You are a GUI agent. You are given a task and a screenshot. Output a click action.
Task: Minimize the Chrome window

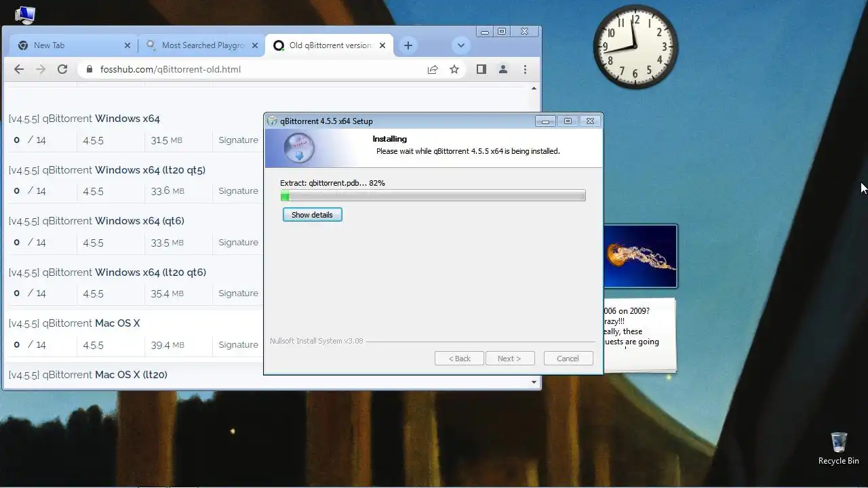[484, 31]
